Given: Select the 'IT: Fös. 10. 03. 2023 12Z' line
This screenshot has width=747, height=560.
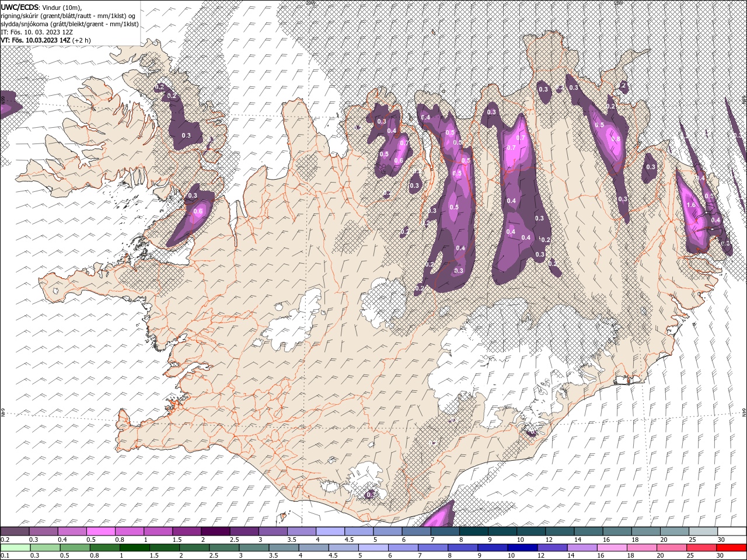Looking at the screenshot, I should click(37, 32).
